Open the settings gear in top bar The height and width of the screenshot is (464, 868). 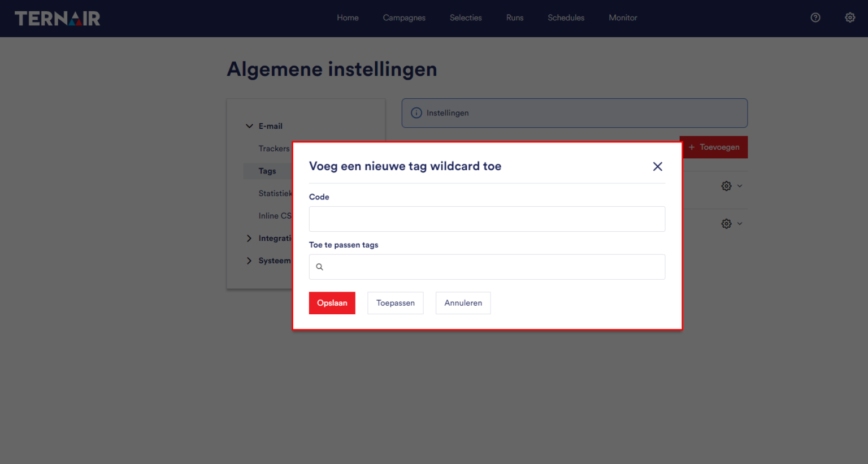click(x=850, y=18)
